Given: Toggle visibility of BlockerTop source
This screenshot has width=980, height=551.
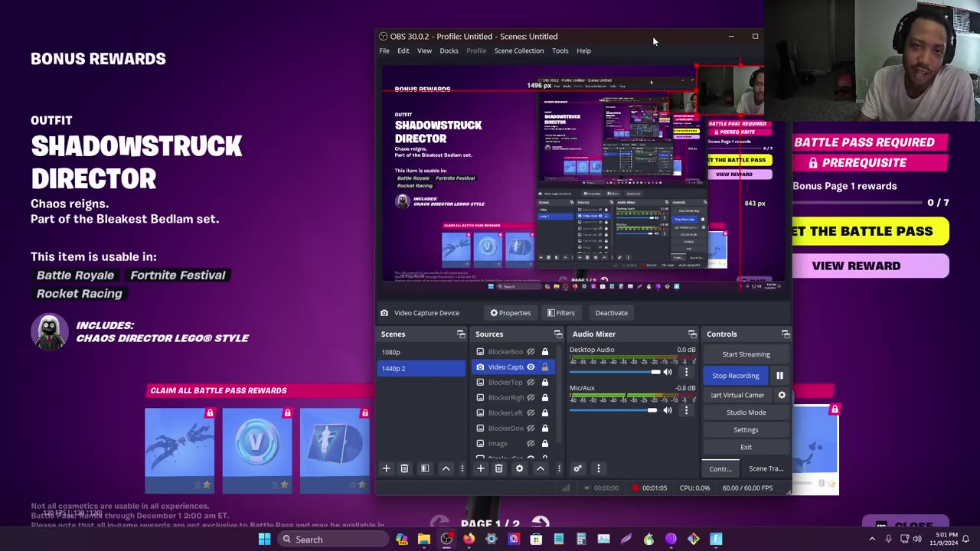Looking at the screenshot, I should coord(531,383).
